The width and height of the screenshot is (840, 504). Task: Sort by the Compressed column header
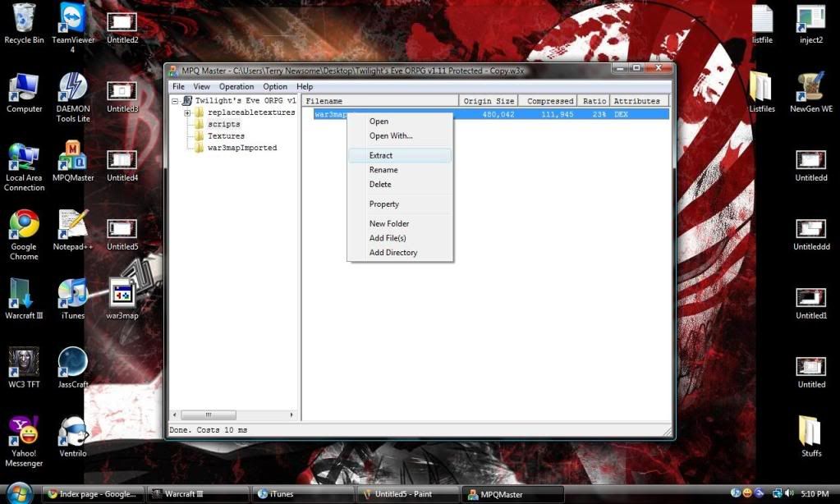(x=548, y=101)
